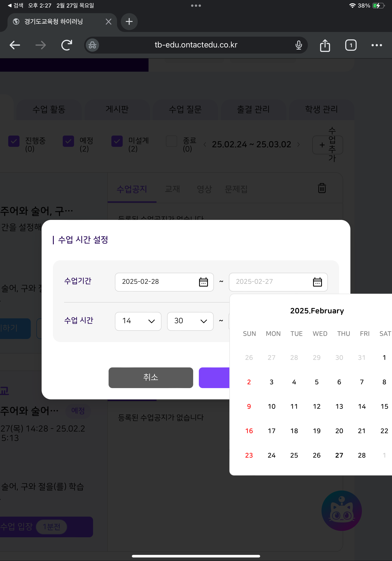Open the browser more options menu
Image resolution: width=392 pixels, height=561 pixels.
[376, 45]
